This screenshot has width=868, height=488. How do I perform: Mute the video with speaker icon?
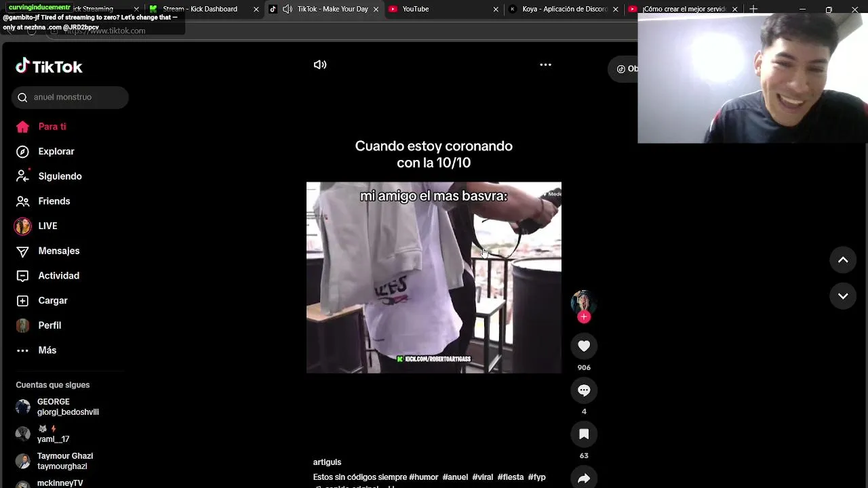click(x=320, y=65)
